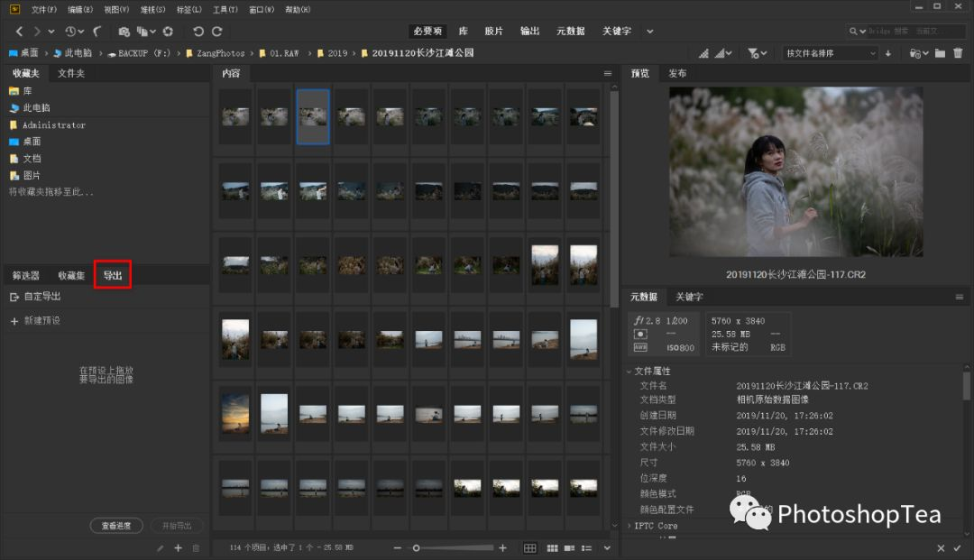This screenshot has height=560, width=974.
Task: Rotate the selected photo 90° clockwise
Action: [216, 31]
